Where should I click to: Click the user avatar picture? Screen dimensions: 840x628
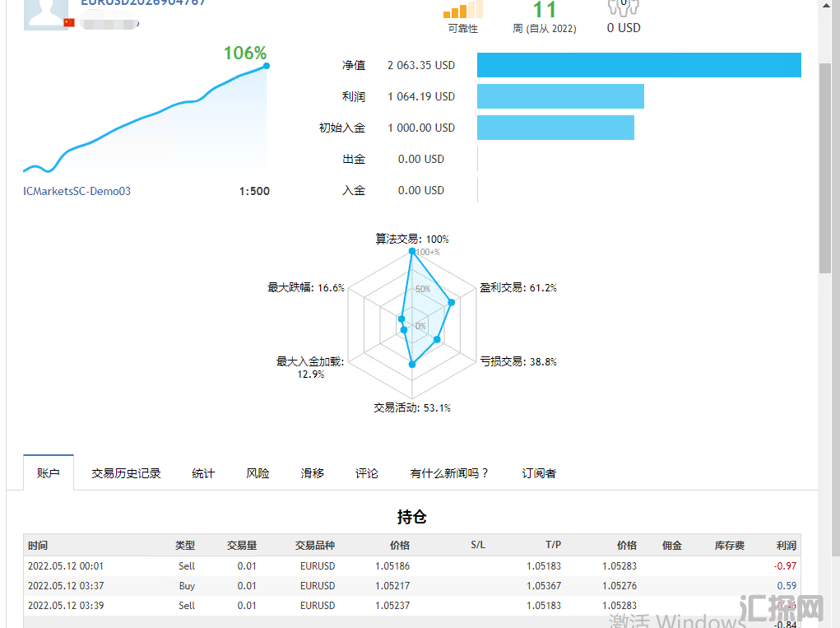(45, 13)
